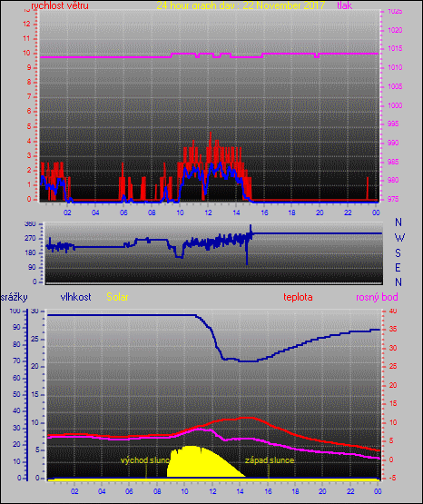Click the W compass direction label

[x=399, y=238]
